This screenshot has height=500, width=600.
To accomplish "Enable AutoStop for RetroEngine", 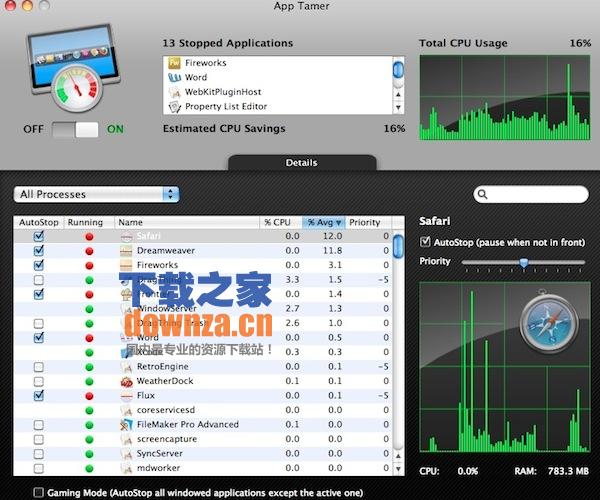I will click(39, 367).
